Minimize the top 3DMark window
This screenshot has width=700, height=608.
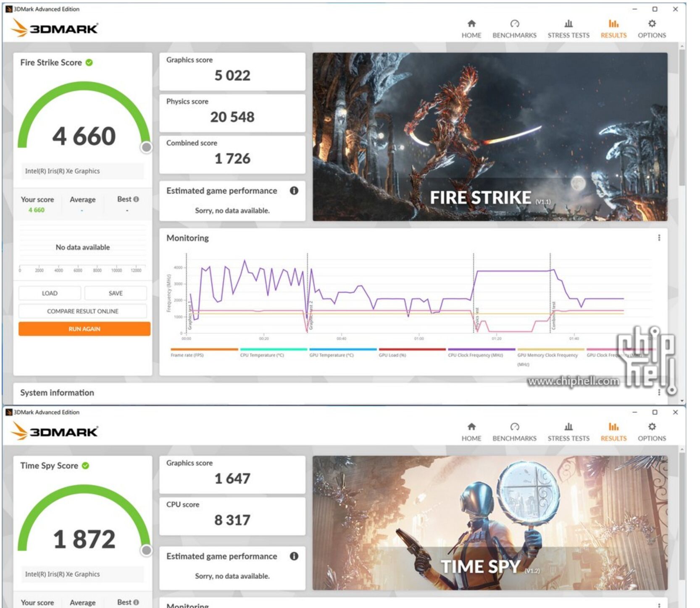(x=634, y=9)
